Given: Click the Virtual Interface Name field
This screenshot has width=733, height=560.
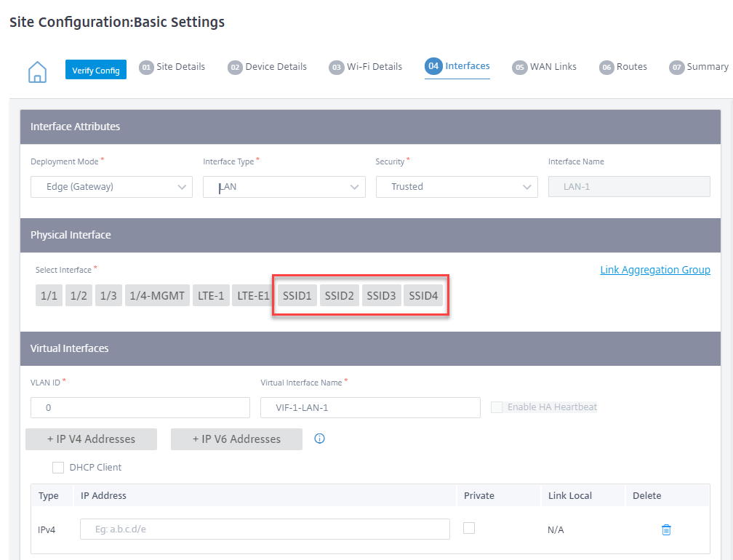Looking at the screenshot, I should [x=370, y=407].
